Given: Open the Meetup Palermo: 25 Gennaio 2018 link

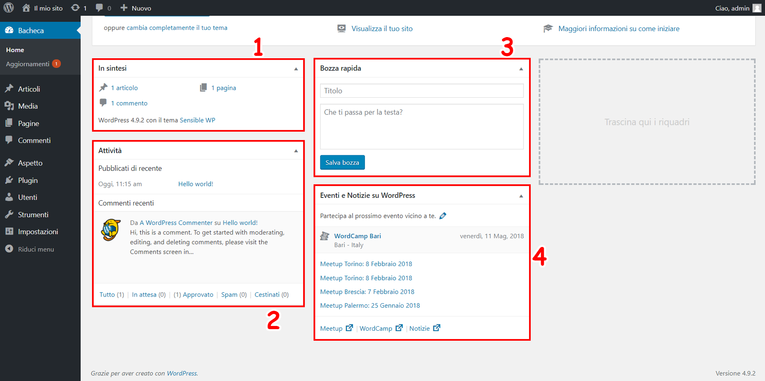Looking at the screenshot, I should (370, 306).
